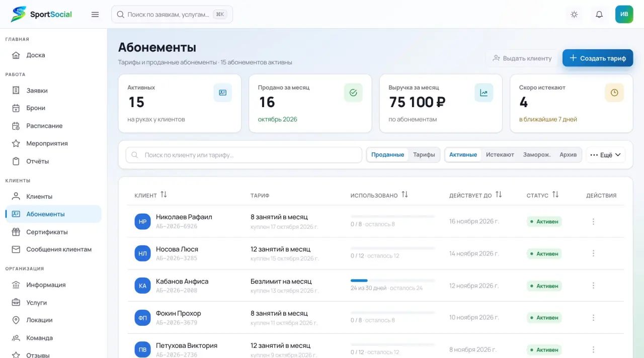The width and height of the screenshot is (644, 358).
Task: Click Выдать клиенту button
Action: tap(522, 58)
